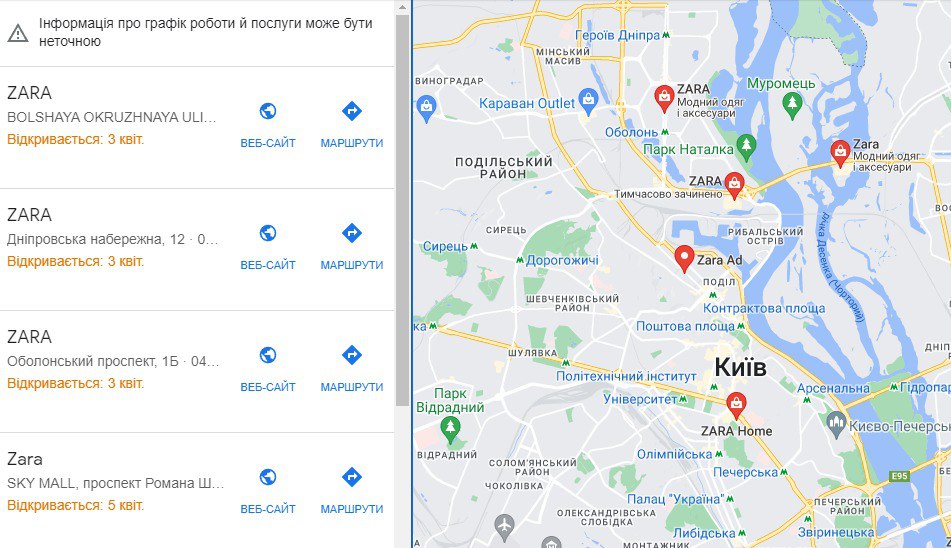Open the ZARA Дніпровська набережна, 12 listing

(197, 249)
